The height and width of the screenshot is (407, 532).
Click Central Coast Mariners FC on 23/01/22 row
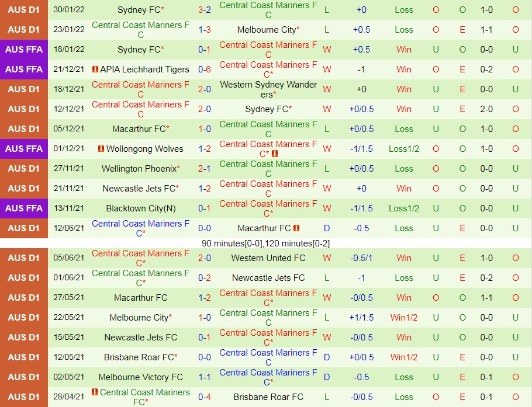(141, 29)
